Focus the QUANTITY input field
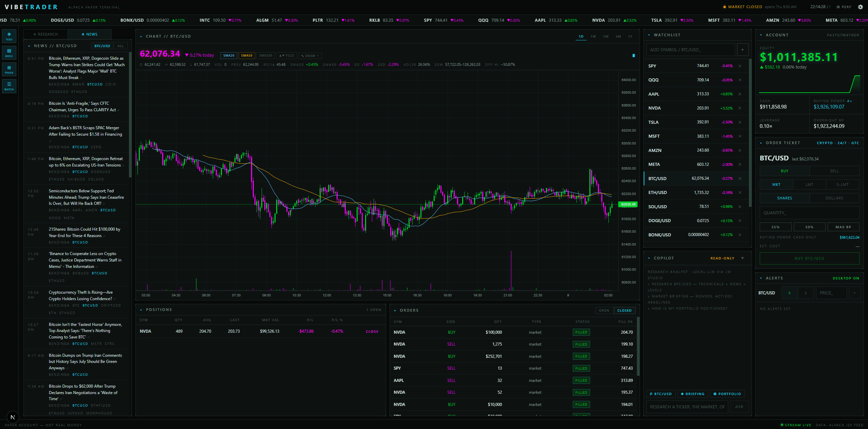Viewport: 868px width, 429px height. tap(809, 213)
